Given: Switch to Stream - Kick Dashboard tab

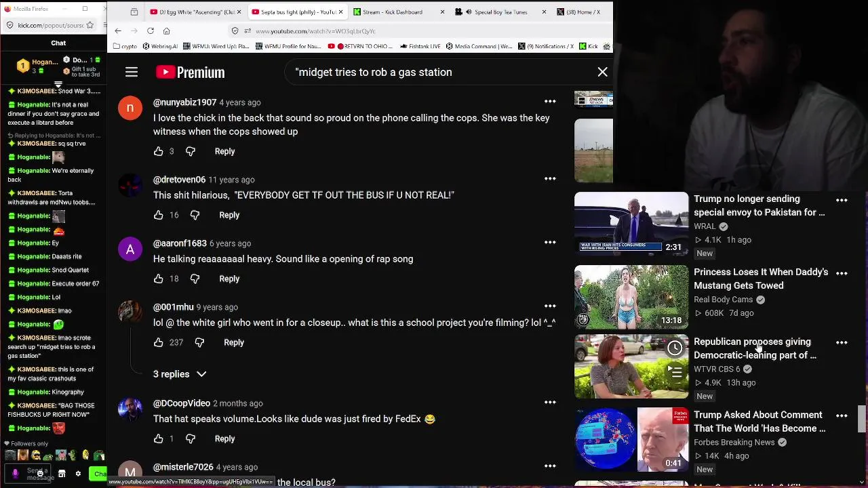Looking at the screenshot, I should pos(399,12).
